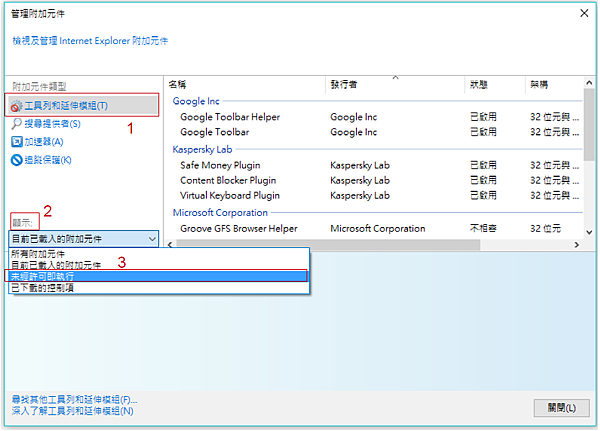This screenshot has height=431, width=600.
Task: Open 深入了解工具列和延伸模組(N) link
Action: pos(72,411)
